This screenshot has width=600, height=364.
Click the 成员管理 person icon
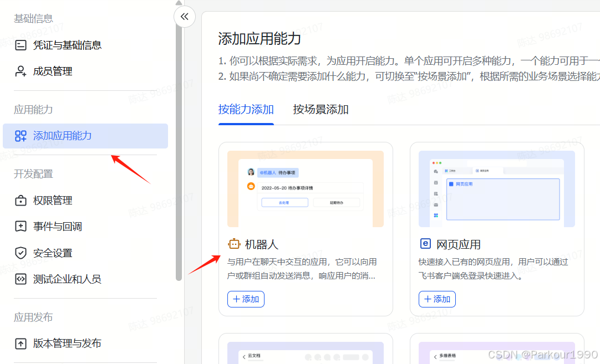(x=21, y=71)
